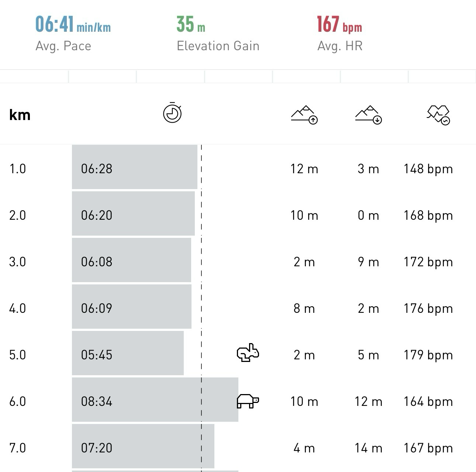Select the 08:34 pace bar for km 6.0

click(155, 400)
